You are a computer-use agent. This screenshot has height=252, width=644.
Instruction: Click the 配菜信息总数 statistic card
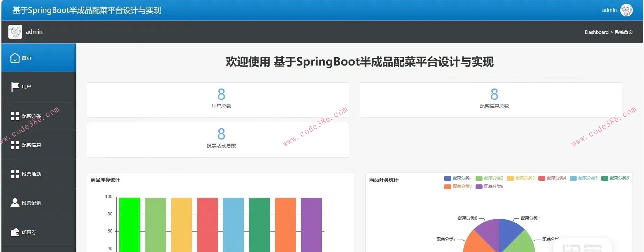pyautogui.click(x=491, y=100)
